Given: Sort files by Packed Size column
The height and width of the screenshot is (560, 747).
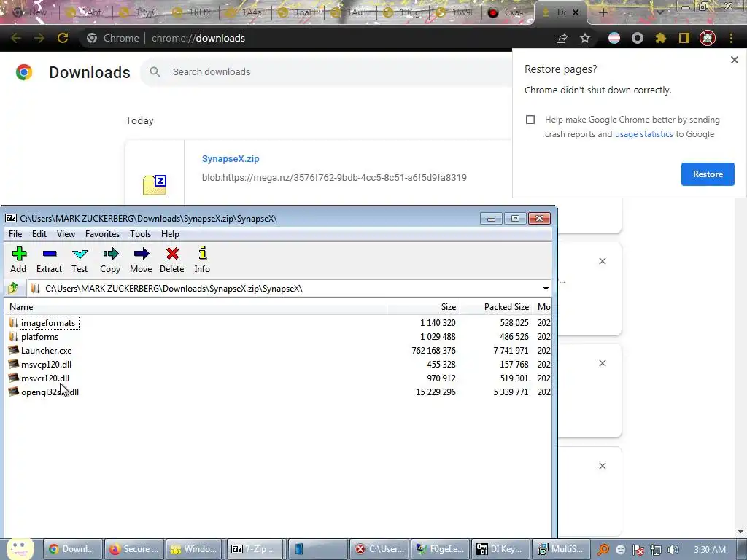Looking at the screenshot, I should pyautogui.click(x=496, y=307).
